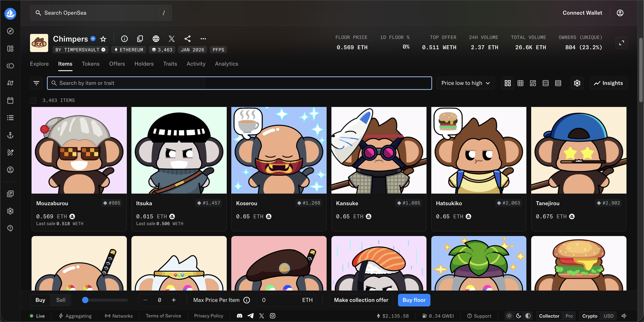Switch the interface mode to Pro
Screen dimensions: 644x322
click(x=569, y=316)
